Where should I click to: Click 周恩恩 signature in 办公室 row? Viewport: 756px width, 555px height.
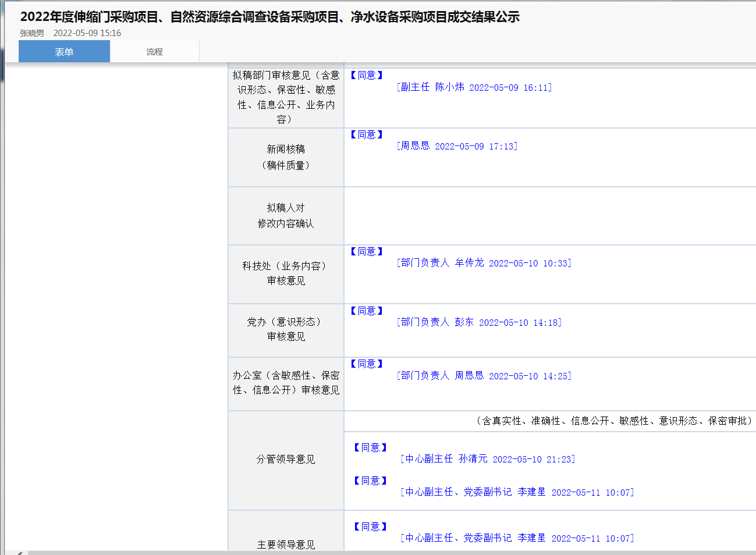click(x=484, y=376)
